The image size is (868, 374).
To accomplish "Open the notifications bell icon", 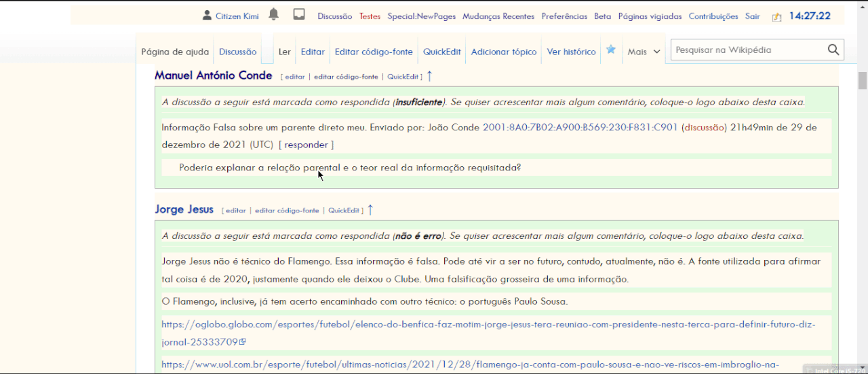I will pyautogui.click(x=273, y=14).
